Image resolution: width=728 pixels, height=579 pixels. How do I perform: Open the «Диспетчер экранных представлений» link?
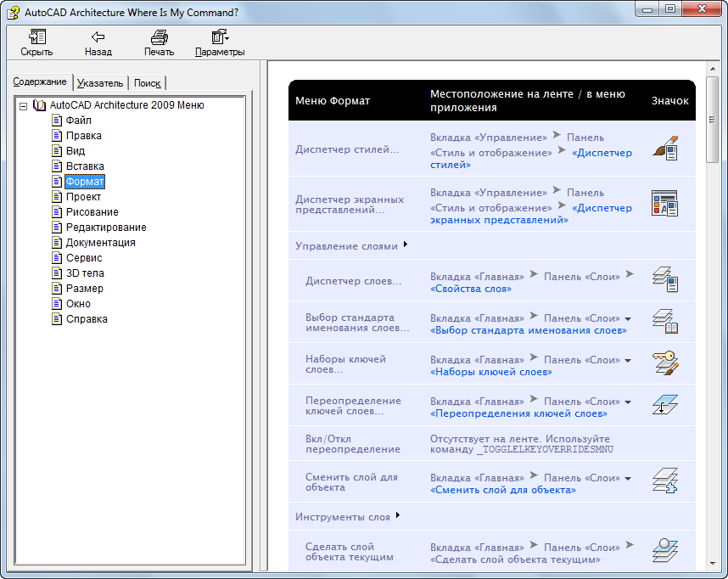(530, 214)
